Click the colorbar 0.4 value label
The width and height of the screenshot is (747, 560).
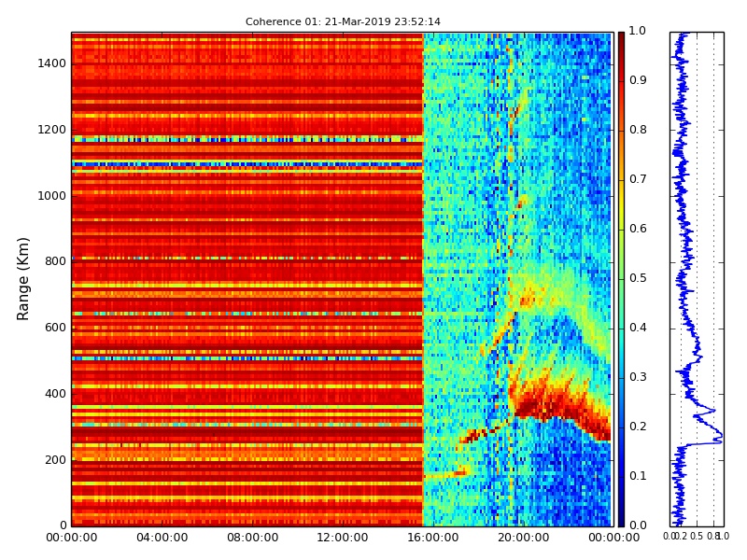pyautogui.click(x=638, y=328)
